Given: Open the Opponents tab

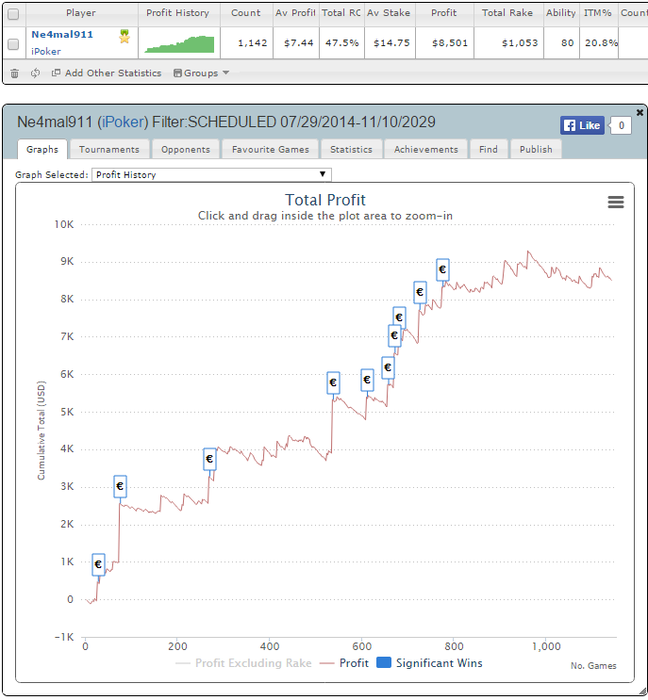Looking at the screenshot, I should pyautogui.click(x=186, y=150).
